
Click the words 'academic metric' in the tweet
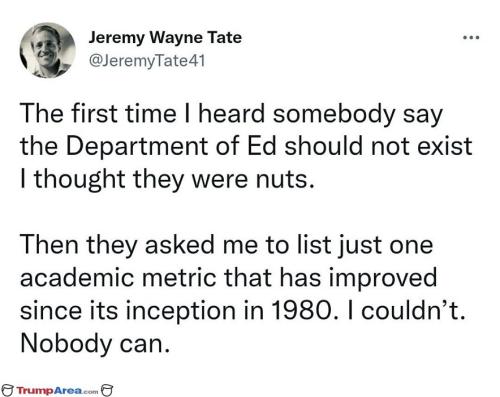pyautogui.click(x=118, y=278)
